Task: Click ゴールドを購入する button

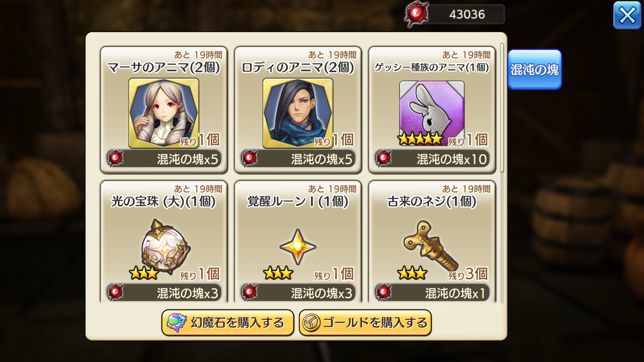Action: (365, 323)
